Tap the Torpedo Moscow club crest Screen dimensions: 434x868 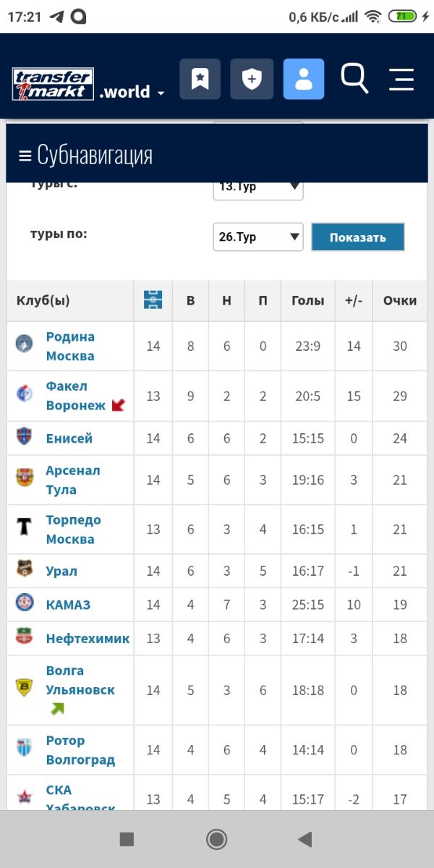25,527
